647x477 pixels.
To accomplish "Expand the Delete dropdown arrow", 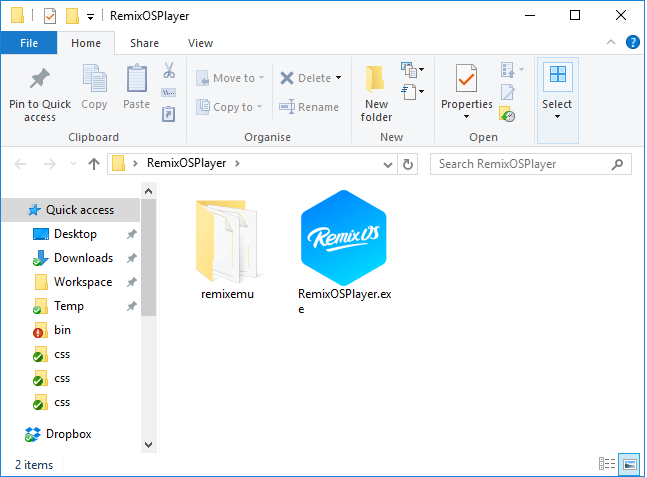I will click(x=339, y=78).
